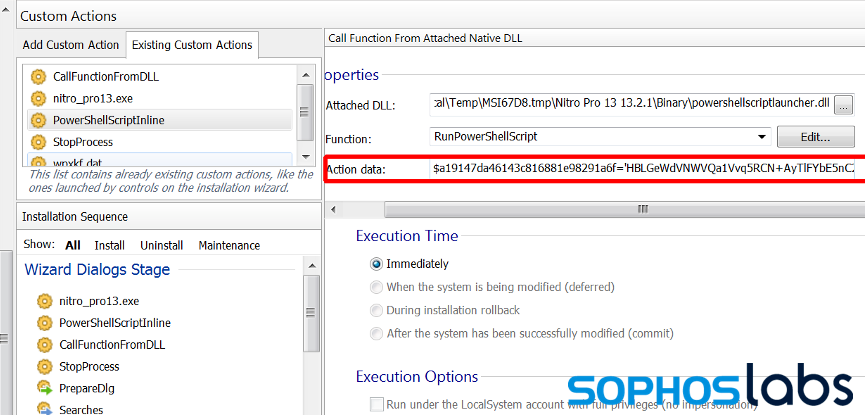Image resolution: width=865 pixels, height=415 pixels.
Task: Click the Custom Actions page title
Action: pyautogui.click(x=68, y=16)
